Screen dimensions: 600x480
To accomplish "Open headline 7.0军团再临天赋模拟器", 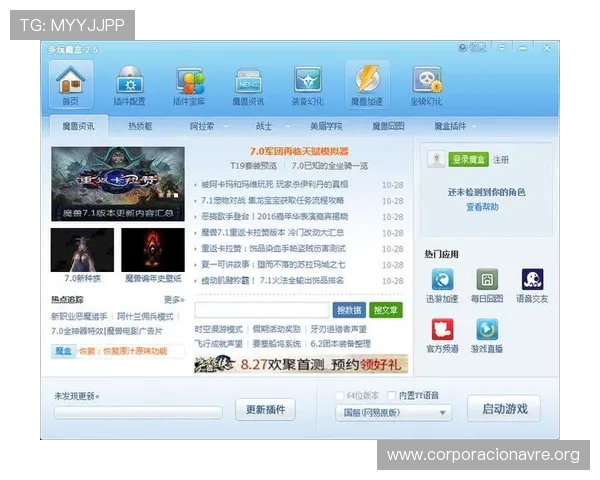I will (299, 151).
